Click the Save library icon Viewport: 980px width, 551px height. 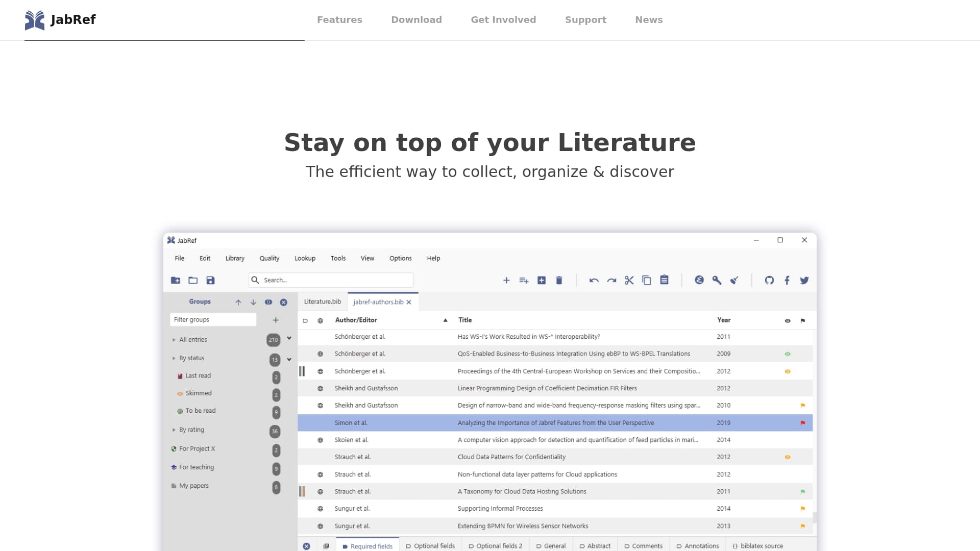pos(210,280)
